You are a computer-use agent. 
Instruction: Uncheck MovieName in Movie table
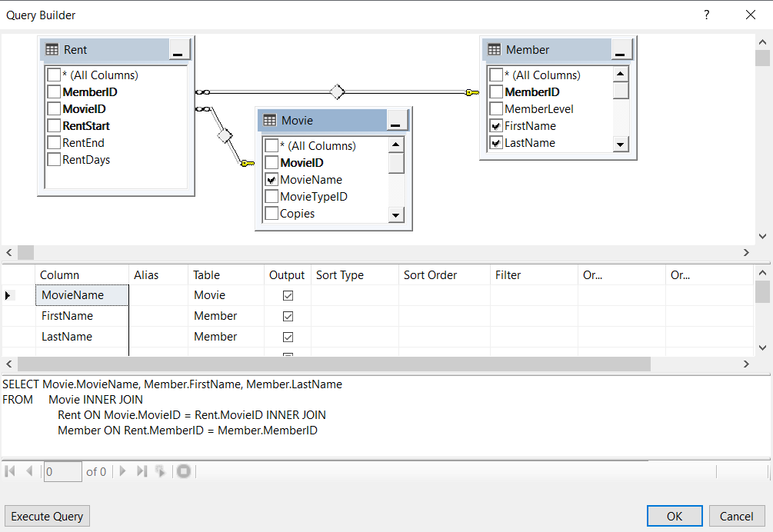(x=272, y=180)
